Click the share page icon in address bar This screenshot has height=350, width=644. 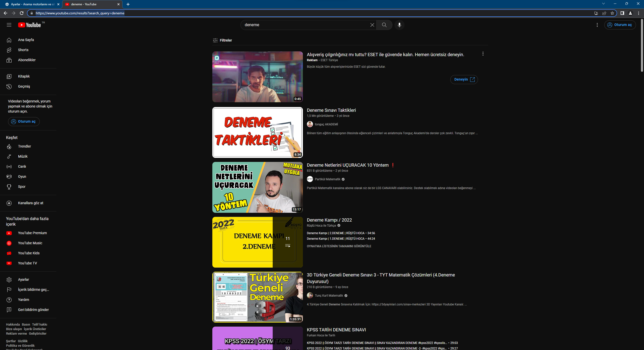pyautogui.click(x=604, y=13)
